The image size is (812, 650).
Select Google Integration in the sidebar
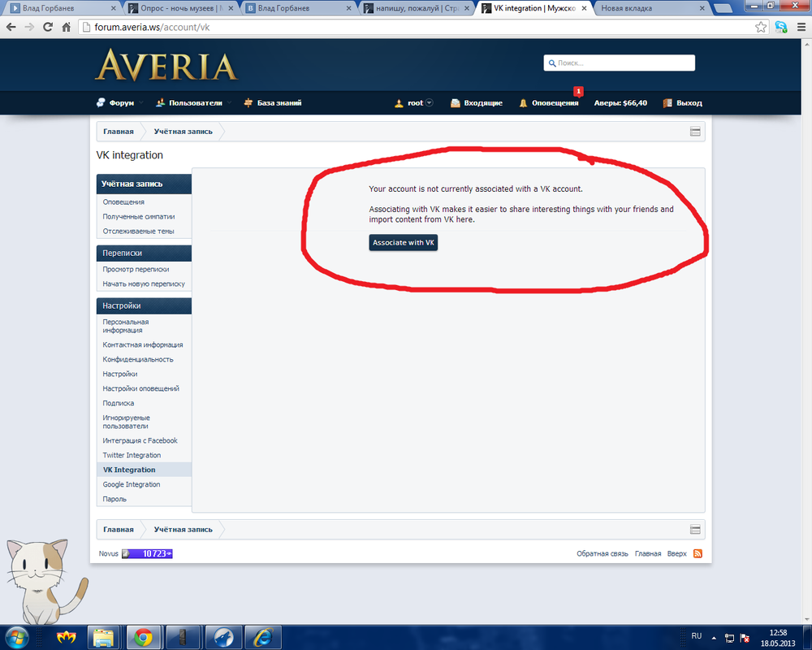[x=132, y=484]
